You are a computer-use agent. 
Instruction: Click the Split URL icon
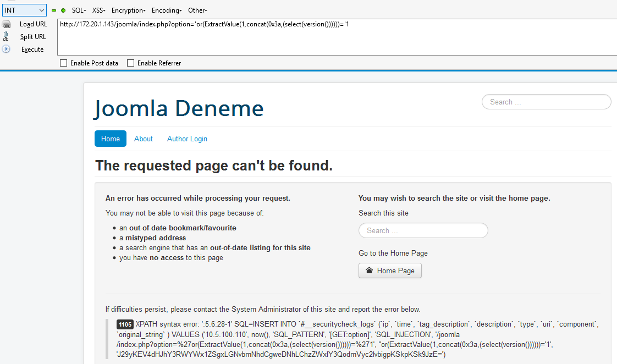[x=6, y=37]
